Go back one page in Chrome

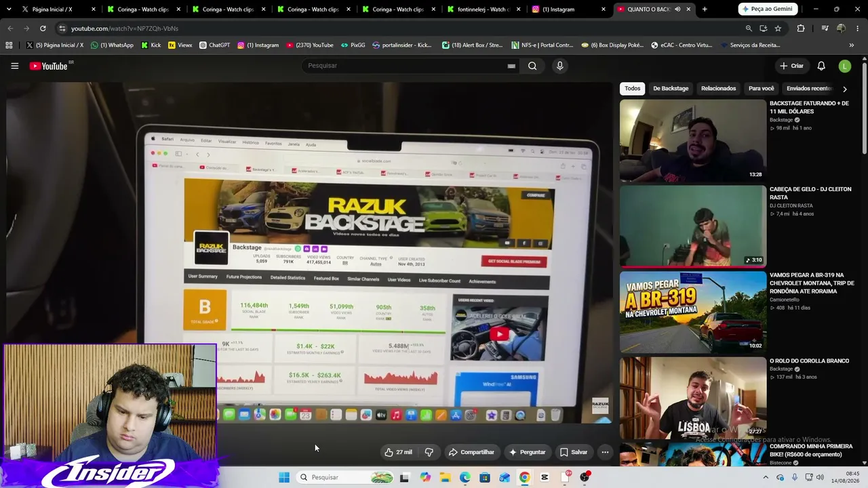[10, 28]
